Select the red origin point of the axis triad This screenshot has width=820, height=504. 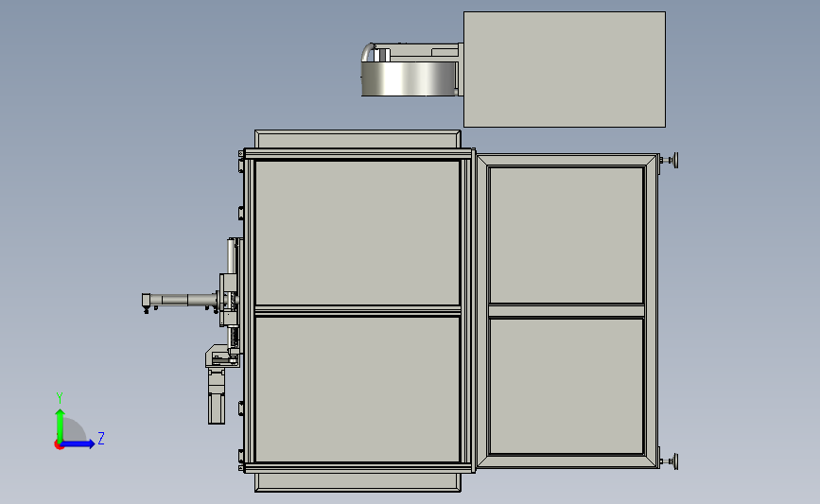click(x=59, y=445)
